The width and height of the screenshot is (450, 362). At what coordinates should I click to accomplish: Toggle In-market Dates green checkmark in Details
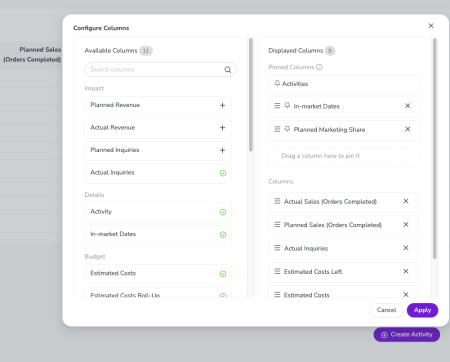[223, 235]
